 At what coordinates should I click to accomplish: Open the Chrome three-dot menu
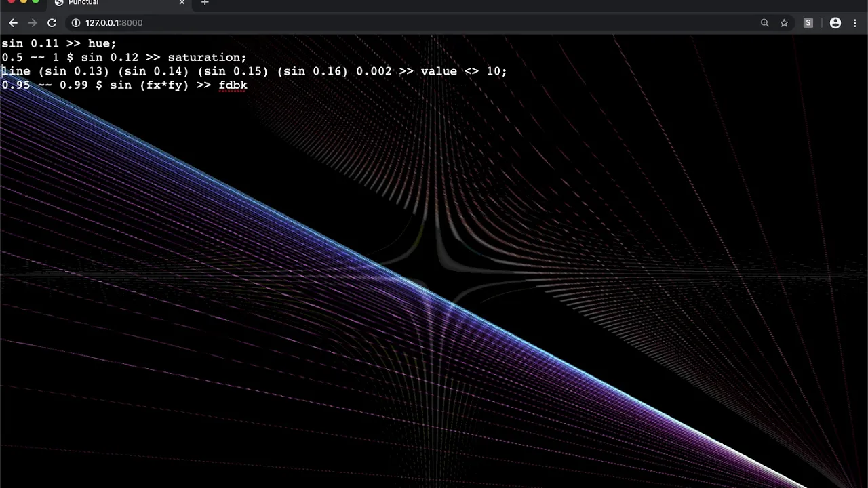[855, 23]
